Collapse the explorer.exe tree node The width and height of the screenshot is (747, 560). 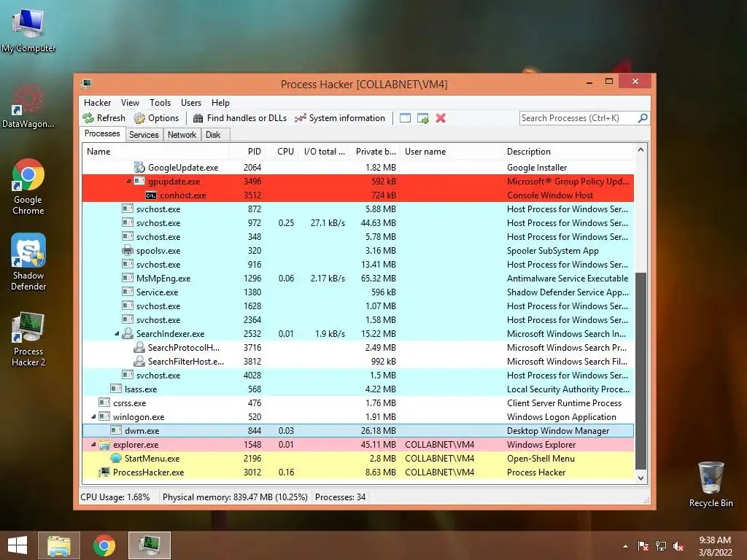tap(94, 444)
